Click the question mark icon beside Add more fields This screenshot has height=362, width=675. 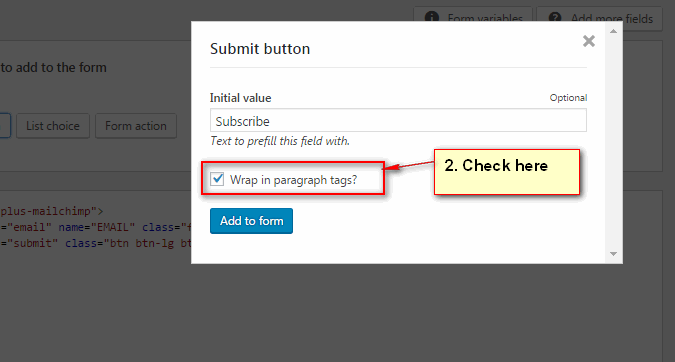click(x=555, y=18)
